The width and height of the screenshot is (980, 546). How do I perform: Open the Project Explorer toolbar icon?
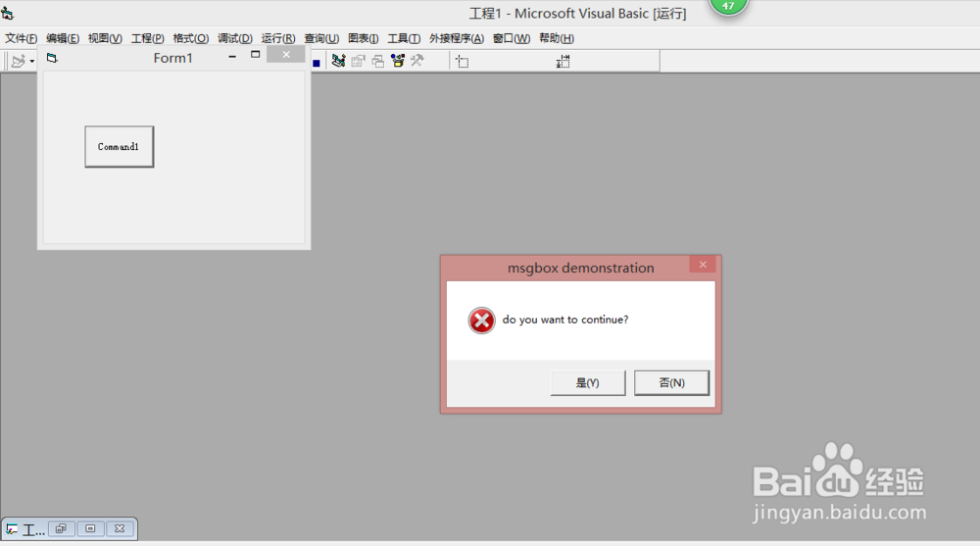point(338,61)
